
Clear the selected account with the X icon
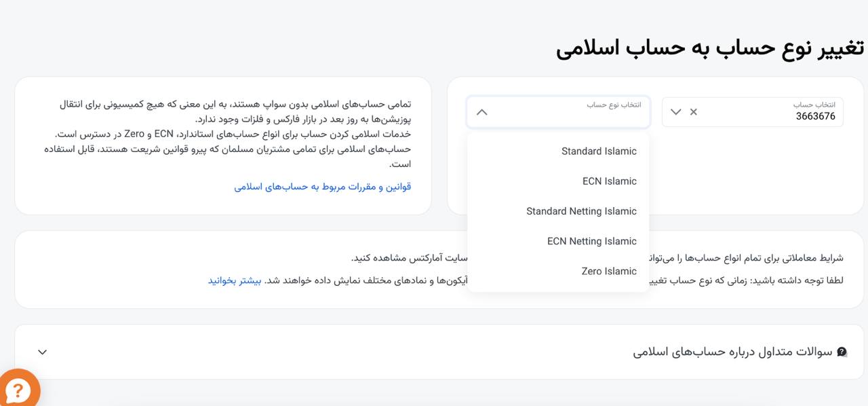tap(693, 112)
